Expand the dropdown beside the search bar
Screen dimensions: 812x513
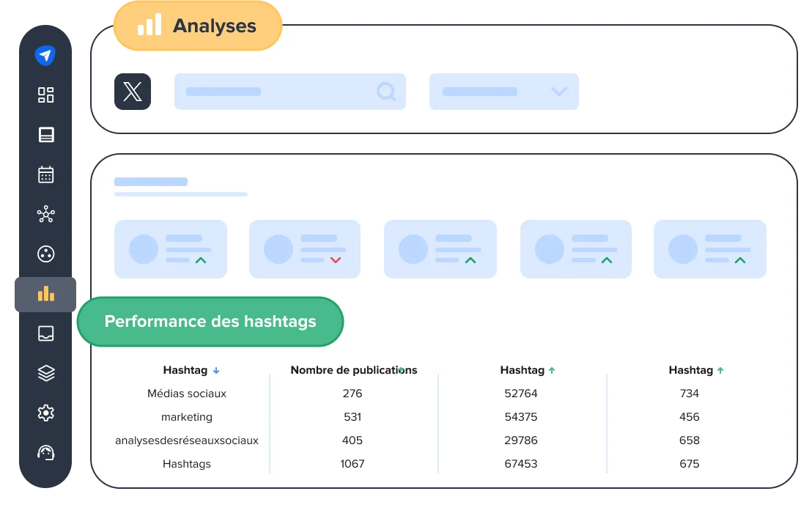(558, 92)
